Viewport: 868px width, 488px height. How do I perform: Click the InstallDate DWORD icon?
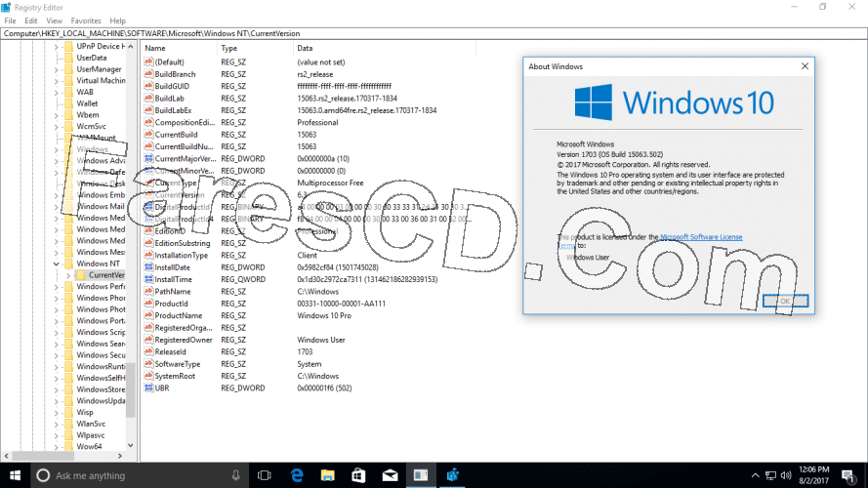pos(148,267)
